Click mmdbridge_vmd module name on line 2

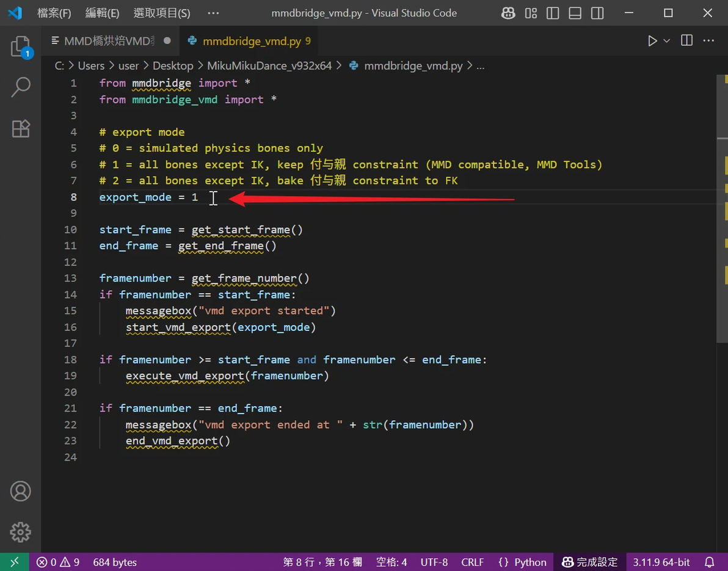pos(175,100)
